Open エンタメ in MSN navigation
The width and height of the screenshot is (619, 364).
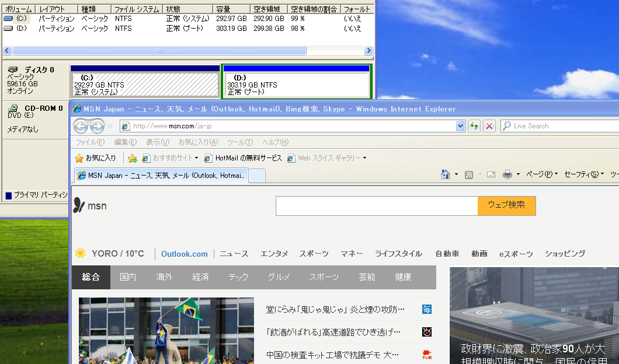pyautogui.click(x=274, y=254)
